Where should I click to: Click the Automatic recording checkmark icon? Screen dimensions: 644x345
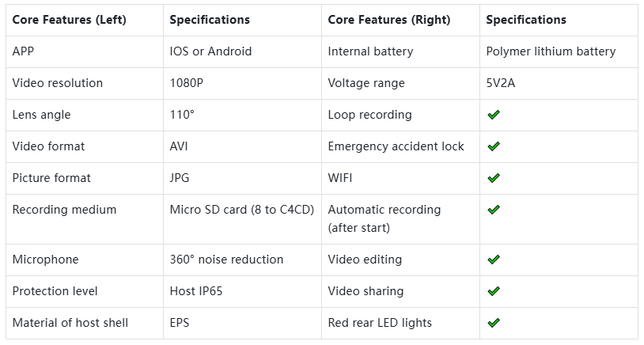point(494,210)
